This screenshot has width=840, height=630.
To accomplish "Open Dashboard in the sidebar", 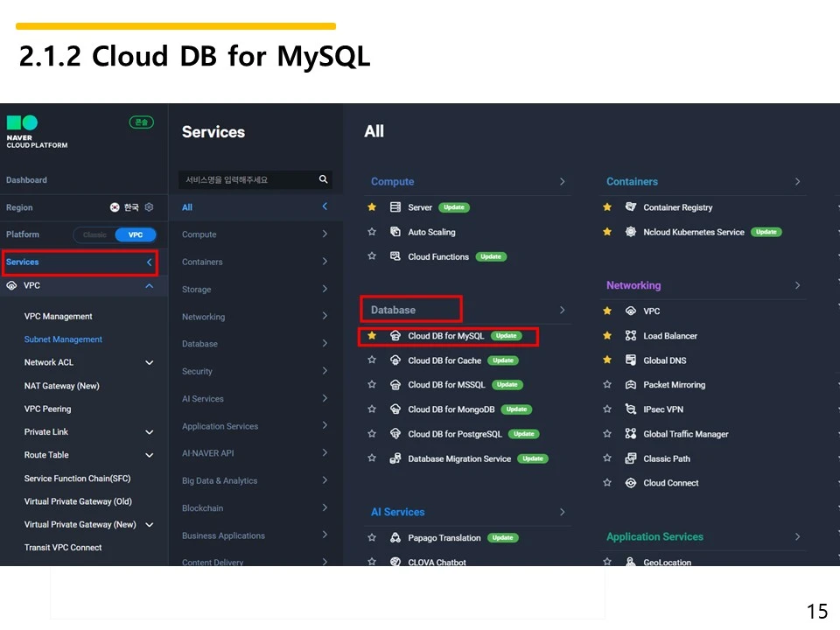I will 26,180.
